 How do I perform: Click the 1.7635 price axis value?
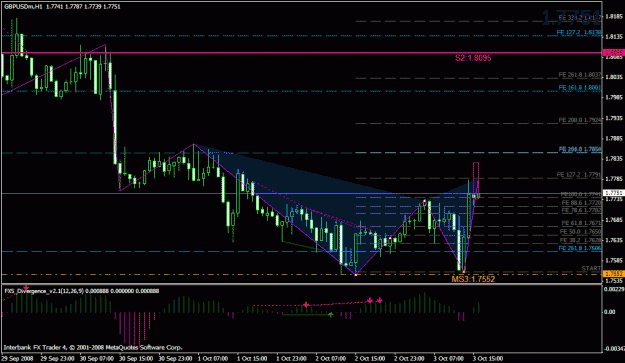pos(615,240)
